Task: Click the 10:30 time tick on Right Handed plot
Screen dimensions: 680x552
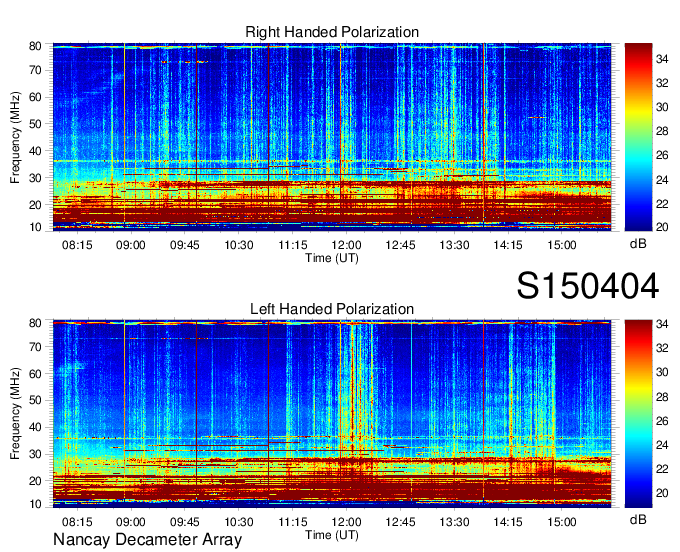Action: tap(239, 245)
